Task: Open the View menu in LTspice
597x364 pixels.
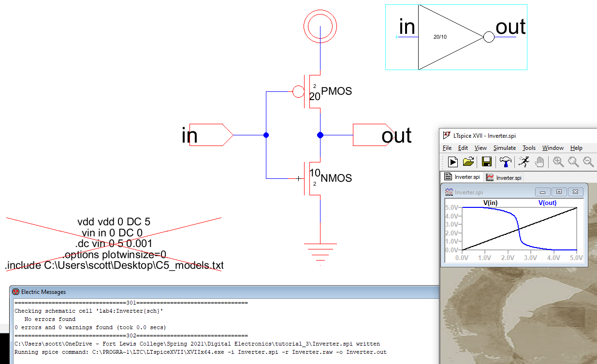Action: pos(481,148)
